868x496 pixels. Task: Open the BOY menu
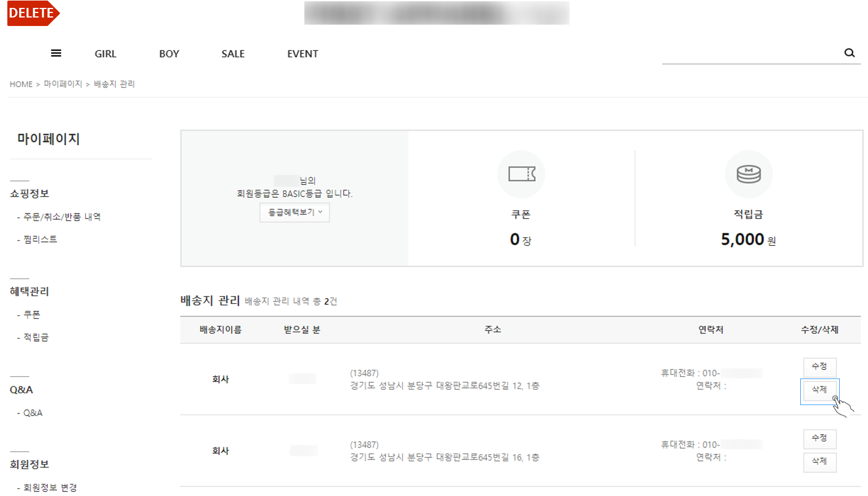[x=169, y=54]
